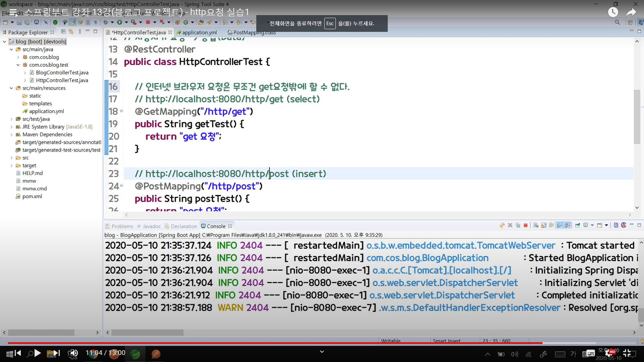Click the video Play button
The height and width of the screenshot is (362, 644).
(38, 353)
